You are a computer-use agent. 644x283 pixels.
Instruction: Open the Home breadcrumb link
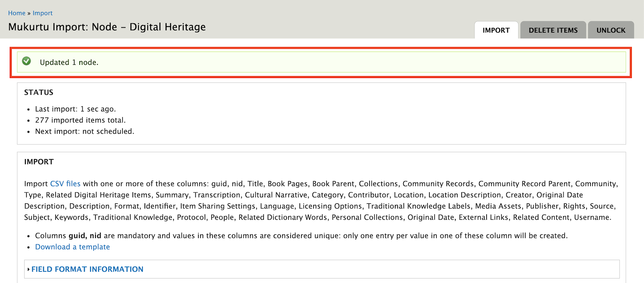17,13
